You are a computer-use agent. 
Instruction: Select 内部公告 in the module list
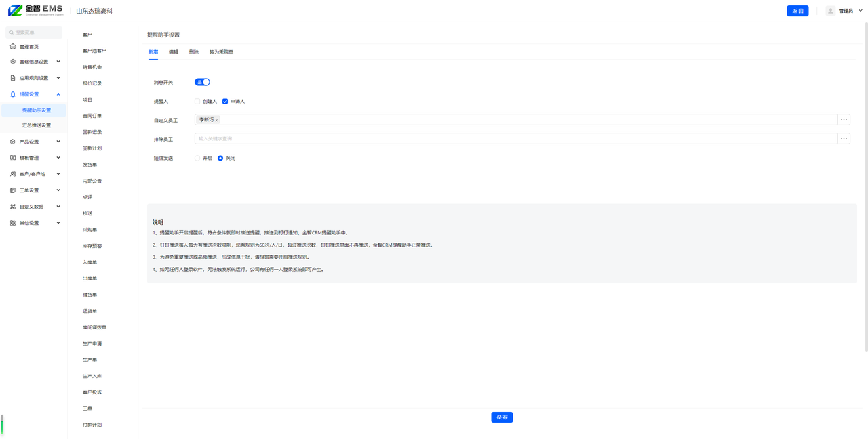(x=92, y=181)
